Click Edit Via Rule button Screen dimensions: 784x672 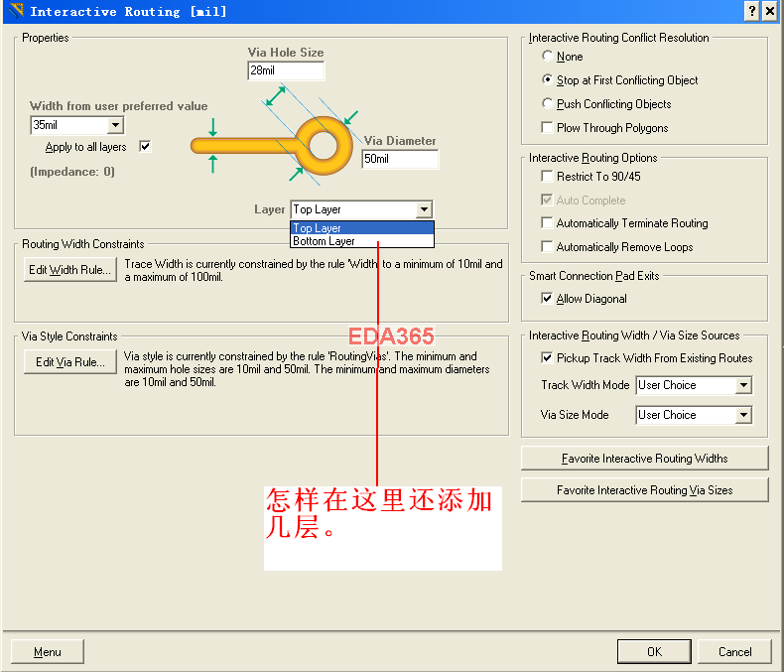[70, 362]
